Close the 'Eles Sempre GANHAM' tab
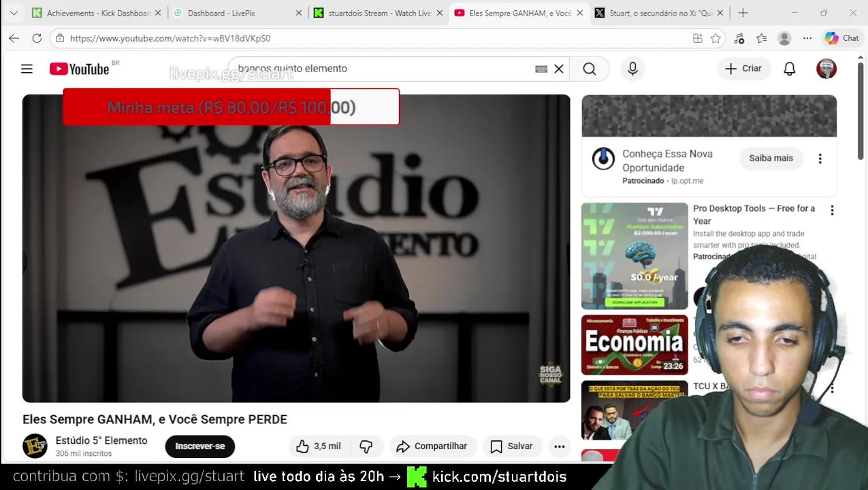This screenshot has width=868, height=490. click(x=580, y=13)
